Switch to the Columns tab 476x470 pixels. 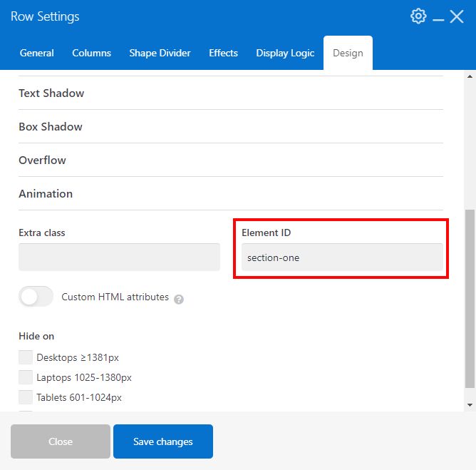pos(91,53)
